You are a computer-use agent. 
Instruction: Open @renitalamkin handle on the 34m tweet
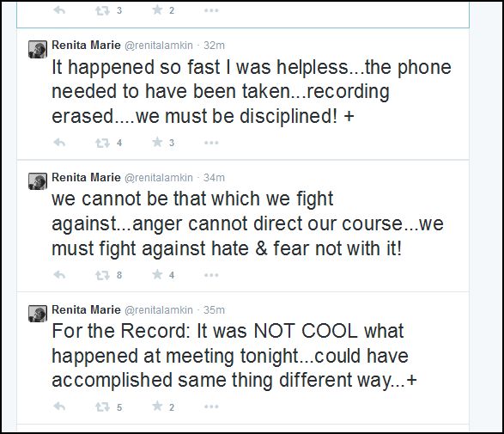(x=159, y=178)
